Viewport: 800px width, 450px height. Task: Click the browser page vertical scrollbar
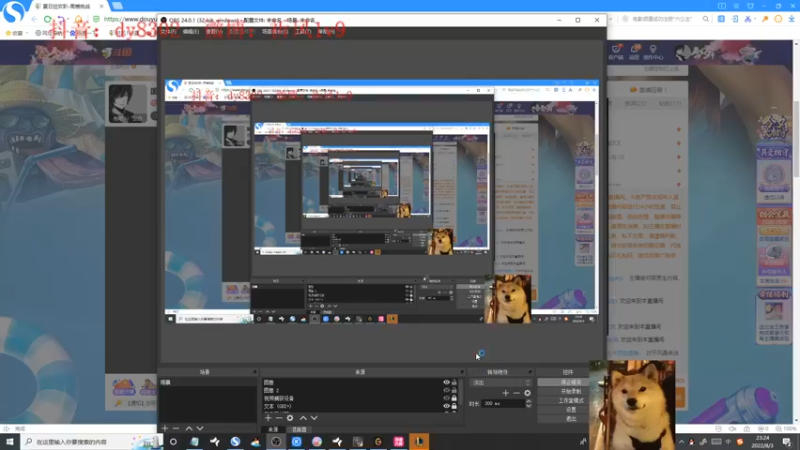click(796, 138)
